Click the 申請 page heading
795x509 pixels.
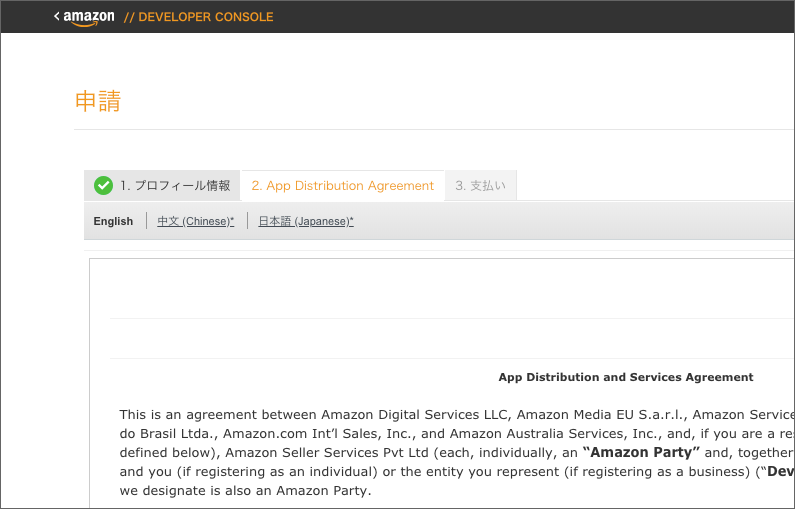(98, 101)
